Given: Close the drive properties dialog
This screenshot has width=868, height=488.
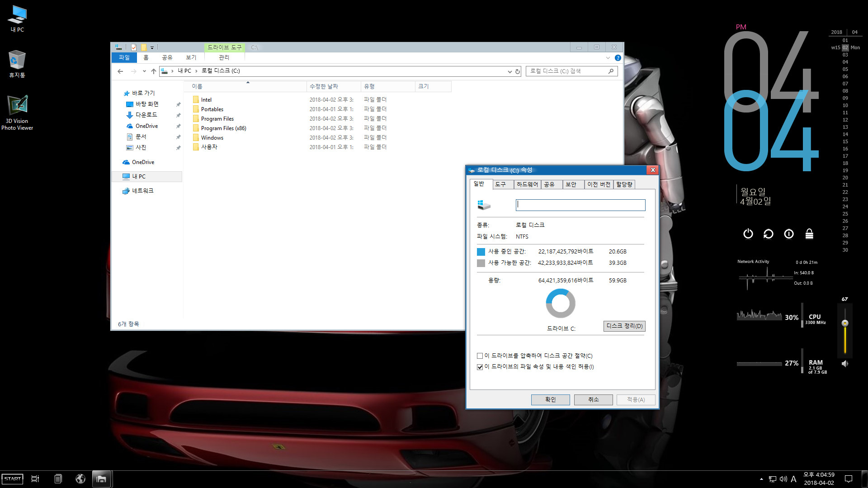Looking at the screenshot, I should (652, 170).
